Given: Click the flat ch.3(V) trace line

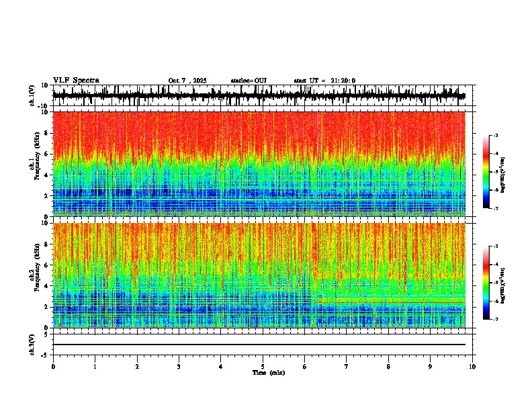Looking at the screenshot, I should pyautogui.click(x=259, y=345).
